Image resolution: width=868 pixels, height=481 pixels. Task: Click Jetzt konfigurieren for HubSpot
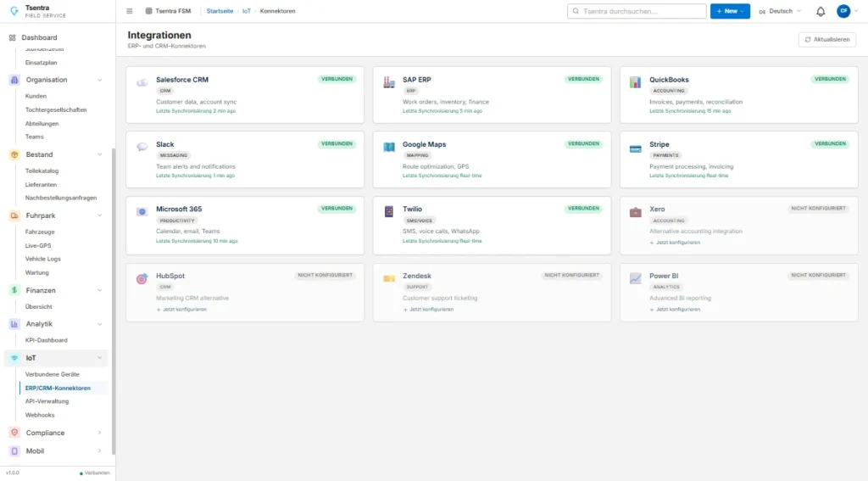181,310
